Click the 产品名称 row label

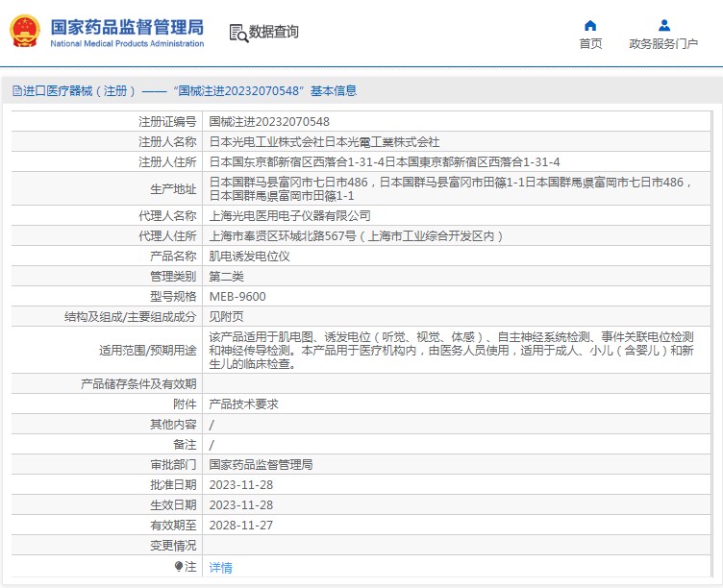(x=173, y=257)
